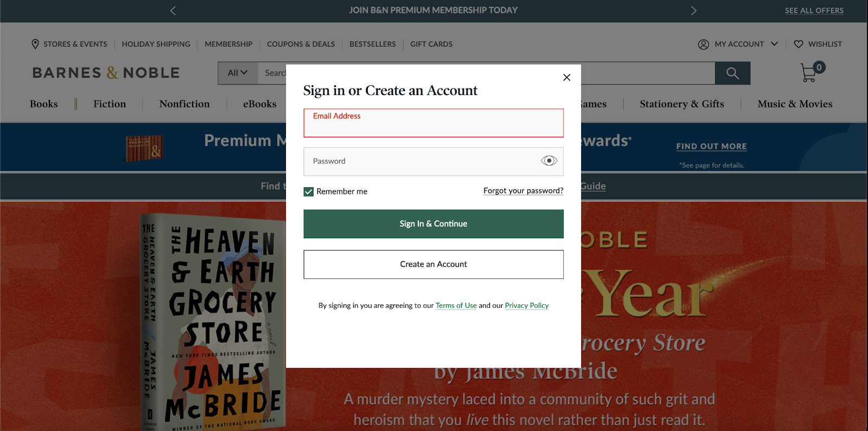The width and height of the screenshot is (868, 431).
Task: Click the Stores & Events location pin
Action: (x=35, y=44)
